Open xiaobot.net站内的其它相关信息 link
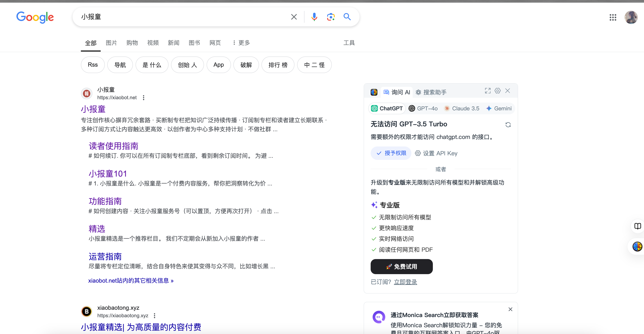This screenshot has width=644, height=334. pyautogui.click(x=131, y=281)
